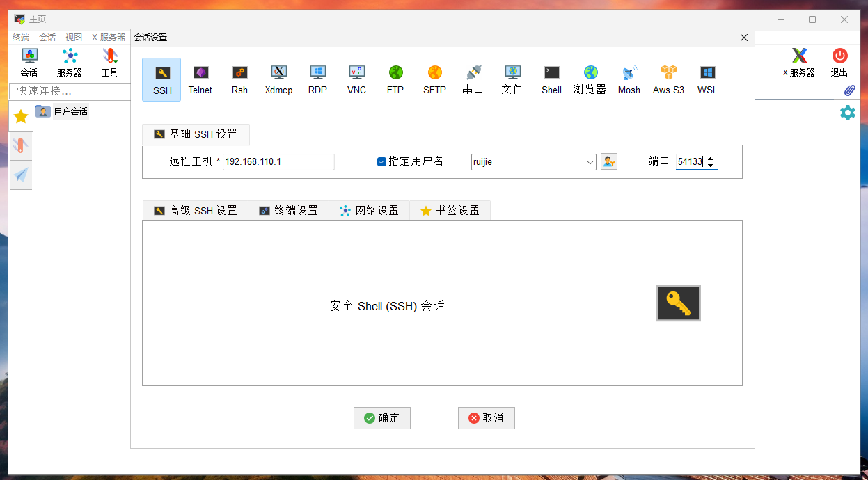Expand the ruijie username dropdown

click(x=590, y=162)
